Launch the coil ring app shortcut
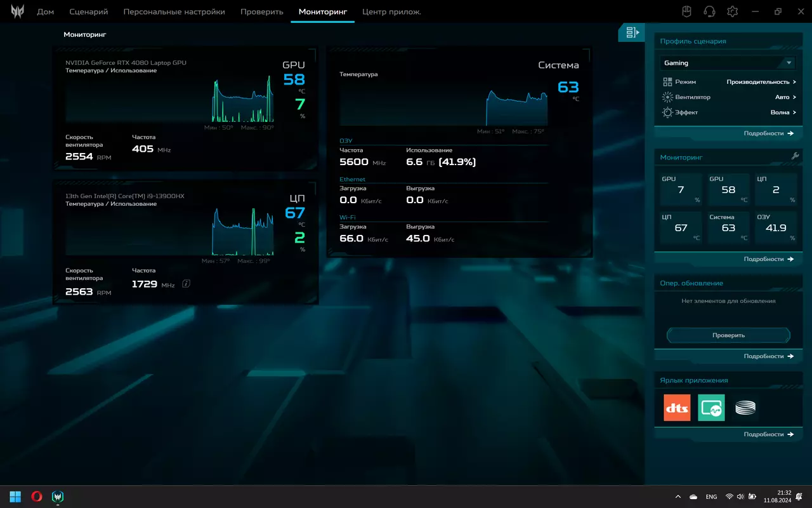812x508 pixels. [745, 408]
